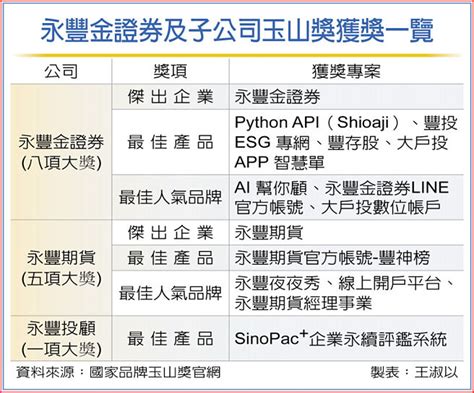This screenshot has width=474, height=393.
Task: Click the Python API (Shioaji) project cell
Action: [346, 142]
